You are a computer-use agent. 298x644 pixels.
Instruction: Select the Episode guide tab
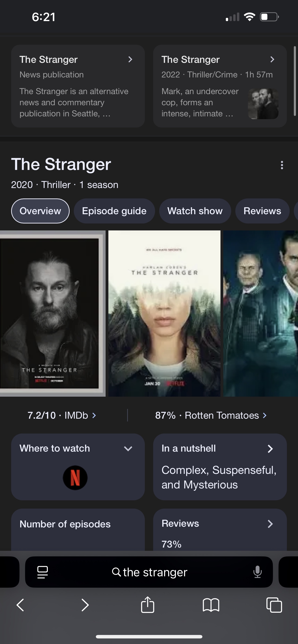(114, 211)
